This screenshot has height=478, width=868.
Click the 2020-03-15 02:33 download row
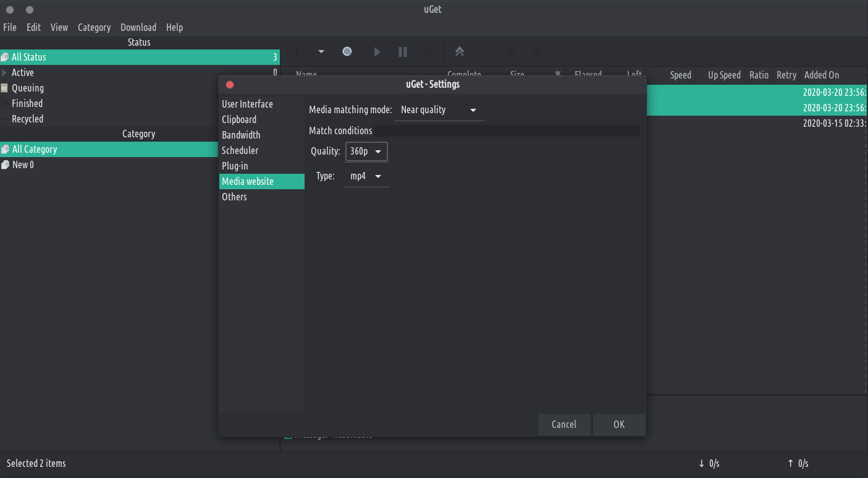click(757, 123)
